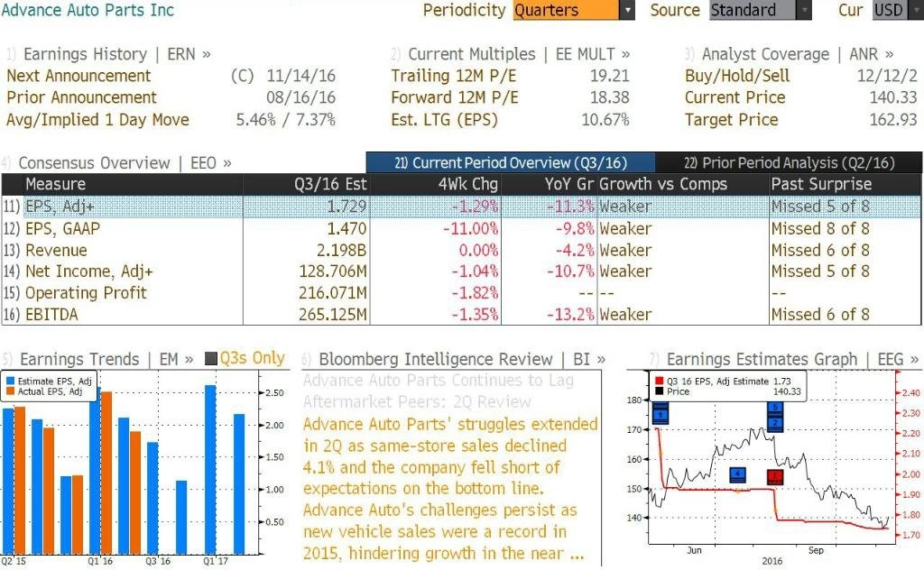Image resolution: width=924 pixels, height=570 pixels.
Task: Open the Cur USD currency dropdown
Action: 898,11
